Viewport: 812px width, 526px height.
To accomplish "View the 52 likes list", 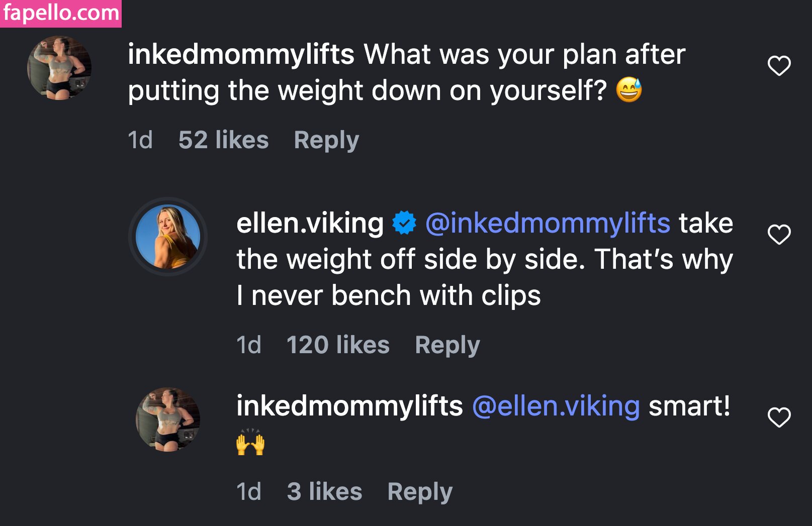I will [x=223, y=140].
